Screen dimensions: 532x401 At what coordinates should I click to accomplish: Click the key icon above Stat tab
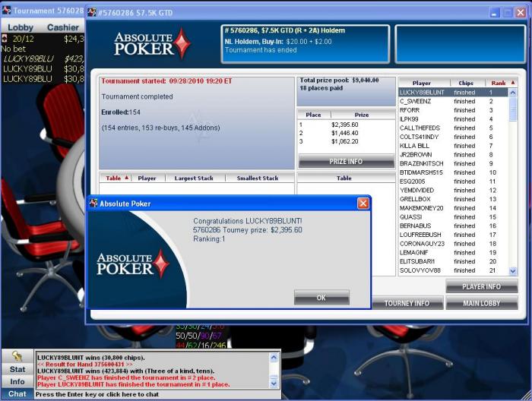point(17,355)
